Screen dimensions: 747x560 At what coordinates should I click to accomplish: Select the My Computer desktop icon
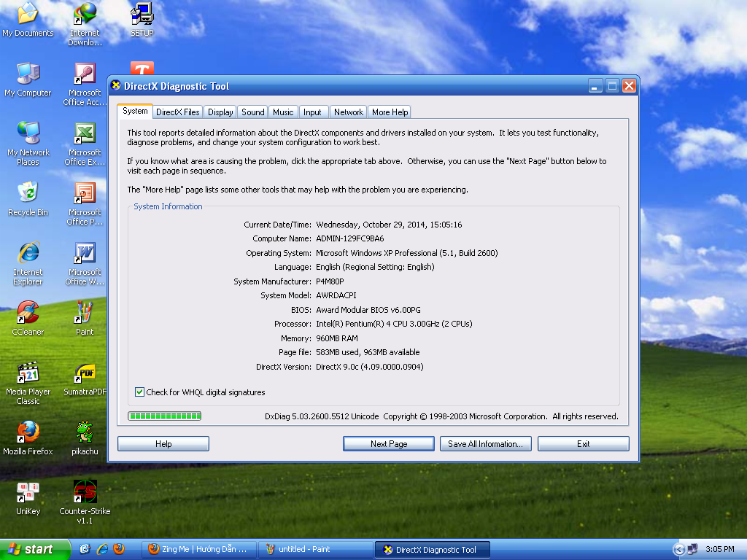[x=28, y=74]
